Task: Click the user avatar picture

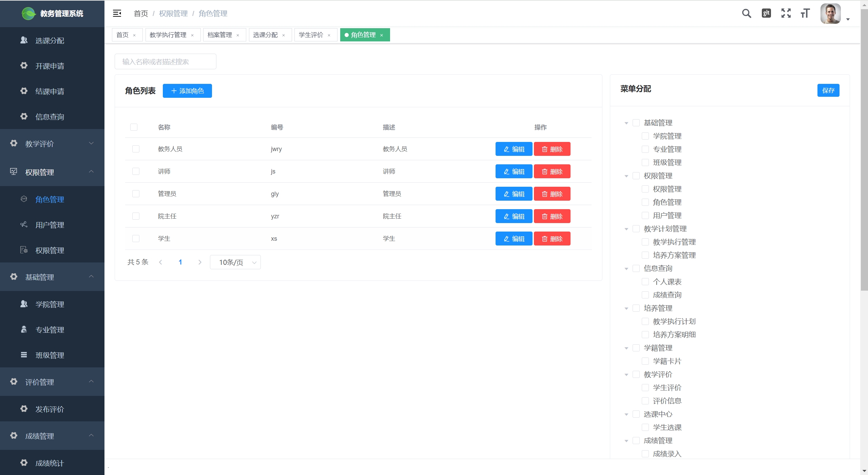Action: (x=830, y=14)
